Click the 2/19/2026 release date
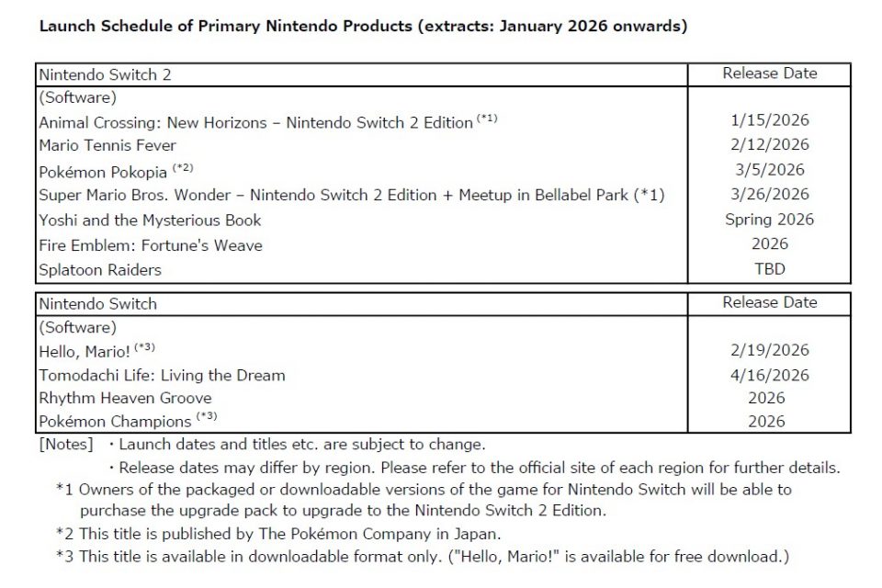This screenshot has height=588, width=882. (x=769, y=350)
